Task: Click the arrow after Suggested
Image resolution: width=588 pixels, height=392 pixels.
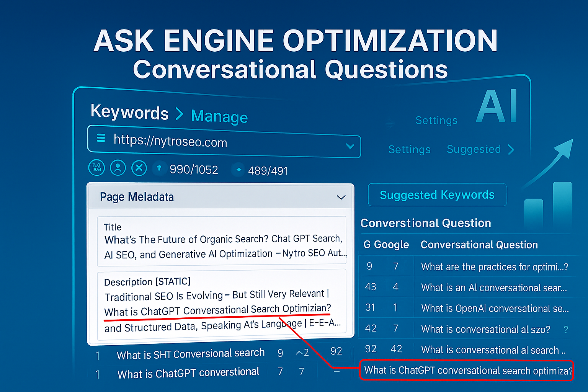Action: pos(511,149)
